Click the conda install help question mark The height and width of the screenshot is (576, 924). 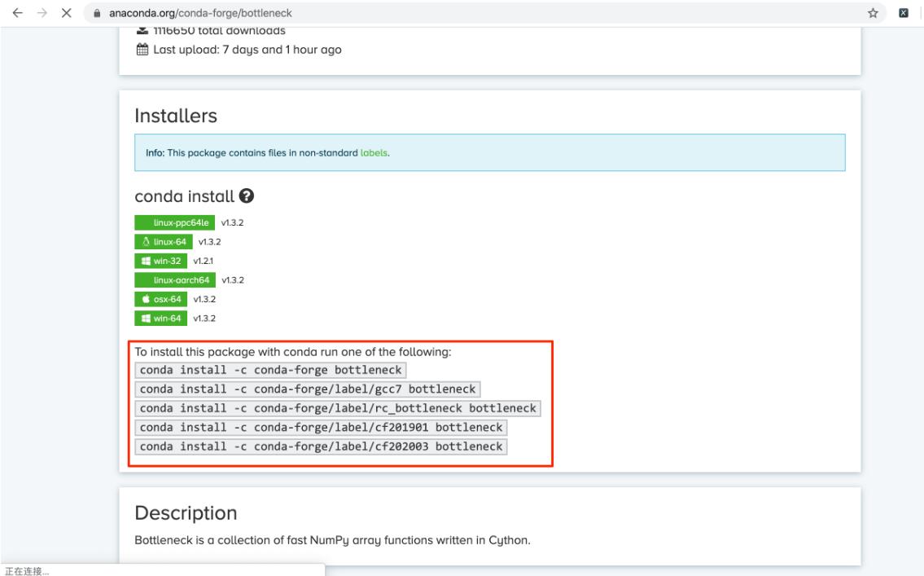pyautogui.click(x=247, y=196)
